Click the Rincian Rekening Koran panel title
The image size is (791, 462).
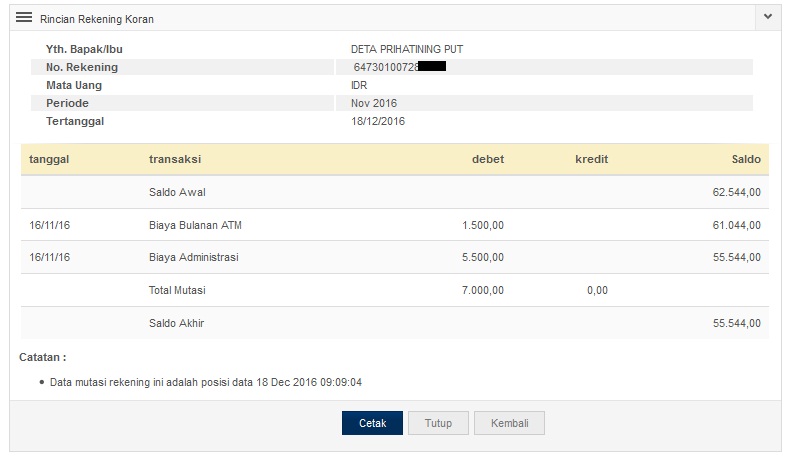pyautogui.click(x=97, y=19)
